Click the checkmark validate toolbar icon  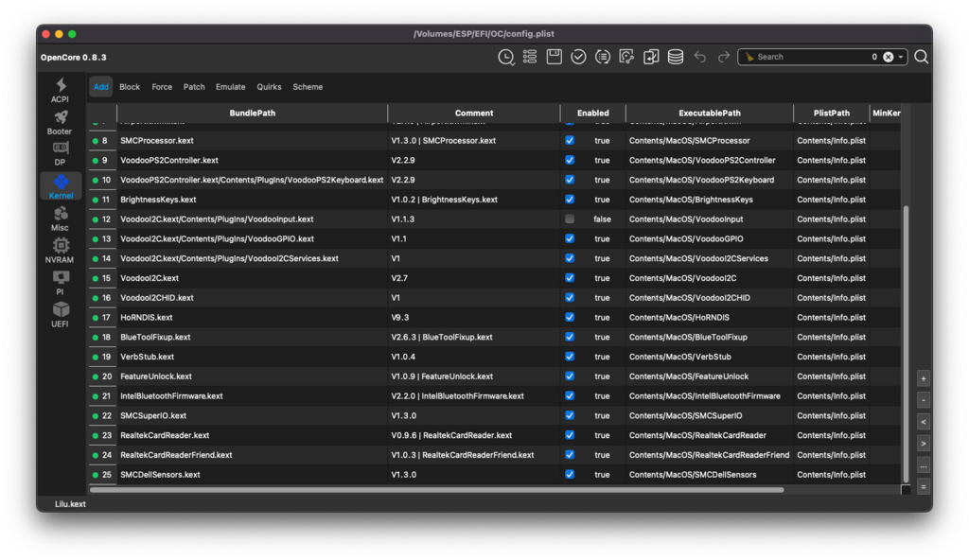tap(578, 57)
